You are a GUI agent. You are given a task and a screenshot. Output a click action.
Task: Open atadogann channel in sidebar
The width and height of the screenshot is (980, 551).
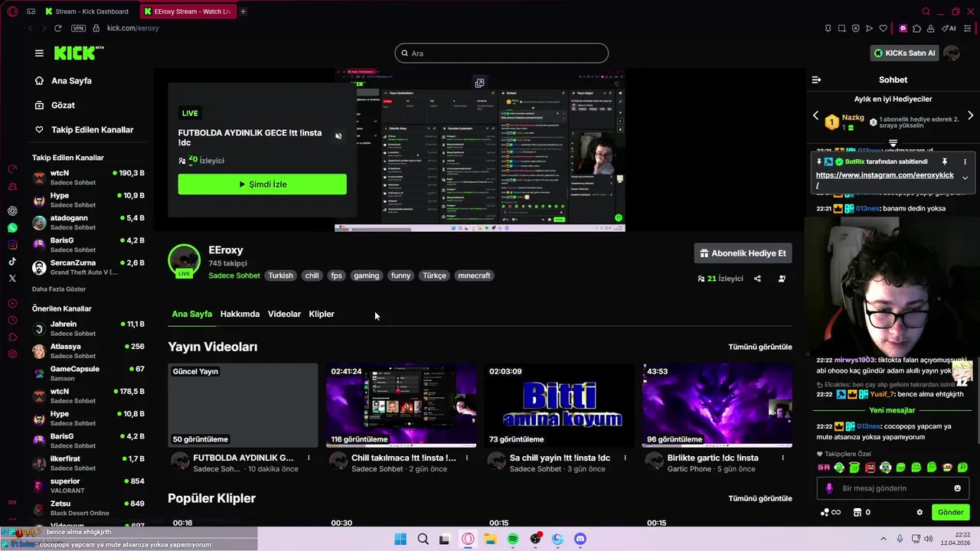tap(88, 222)
